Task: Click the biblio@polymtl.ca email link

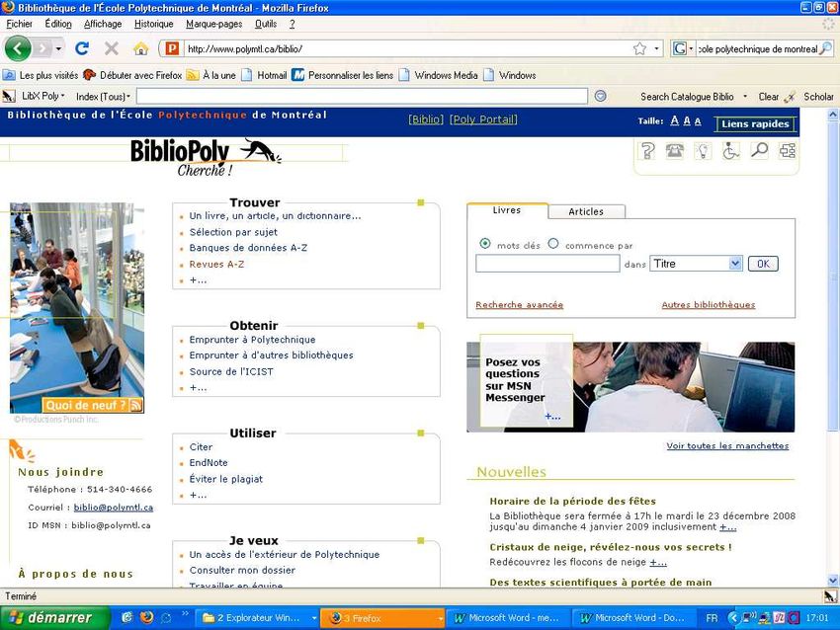Action: pos(113,507)
